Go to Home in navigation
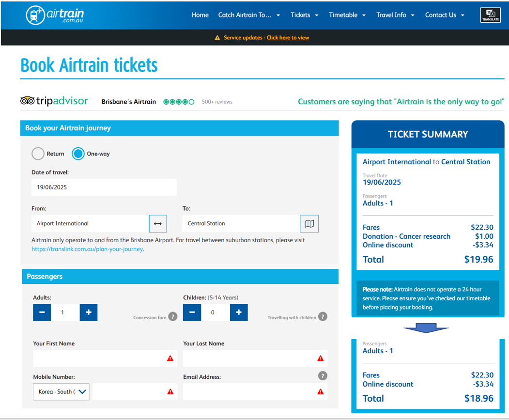 (200, 15)
